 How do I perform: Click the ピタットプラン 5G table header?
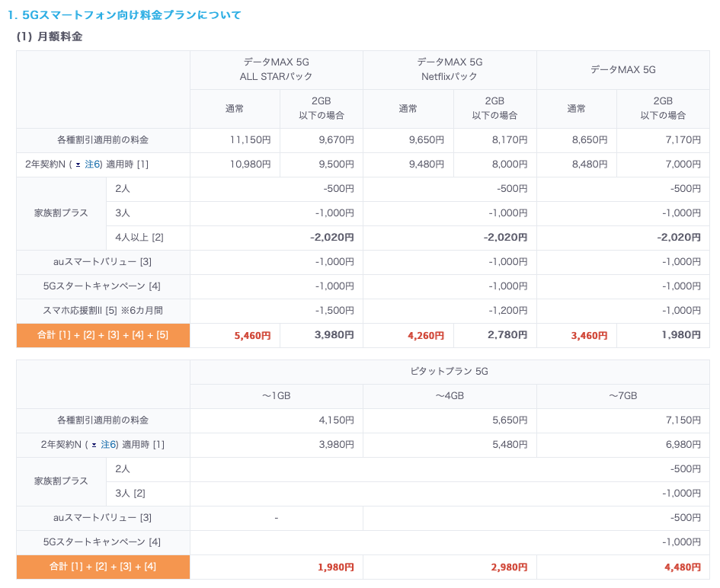click(450, 372)
